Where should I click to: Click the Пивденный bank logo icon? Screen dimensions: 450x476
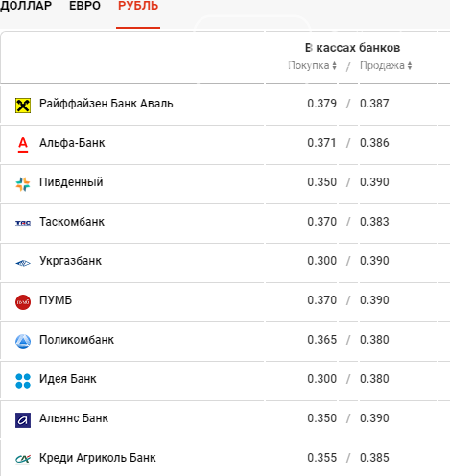23,184
